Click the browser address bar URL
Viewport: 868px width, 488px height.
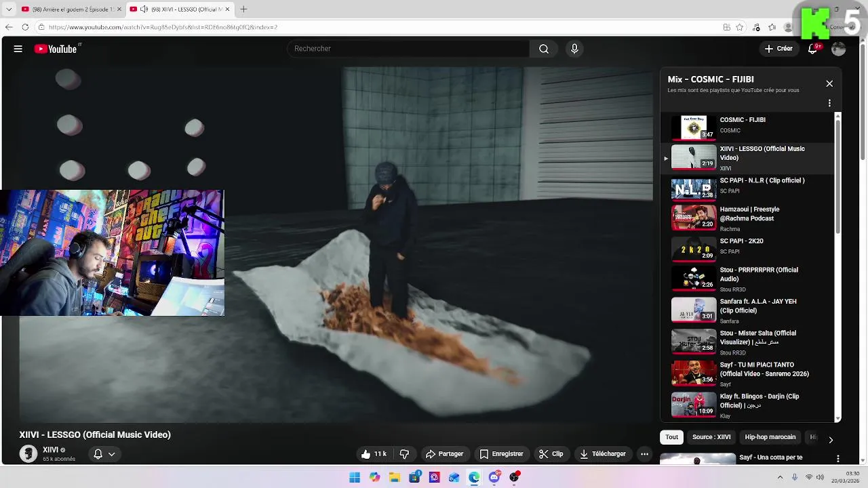tap(163, 27)
